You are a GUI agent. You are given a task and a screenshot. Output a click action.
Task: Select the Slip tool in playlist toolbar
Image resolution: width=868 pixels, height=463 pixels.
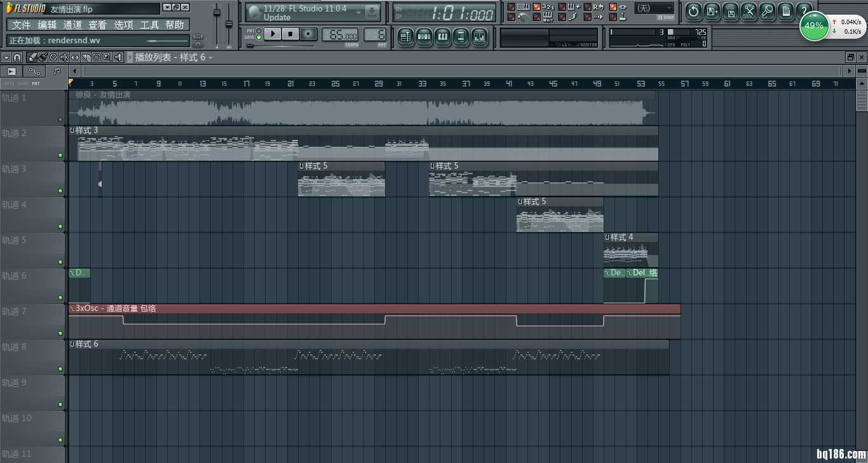74,57
